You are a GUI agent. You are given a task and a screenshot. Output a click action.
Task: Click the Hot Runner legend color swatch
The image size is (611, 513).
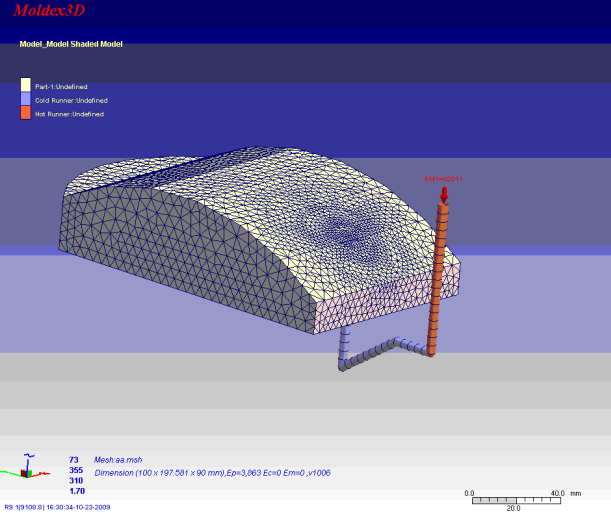click(27, 114)
